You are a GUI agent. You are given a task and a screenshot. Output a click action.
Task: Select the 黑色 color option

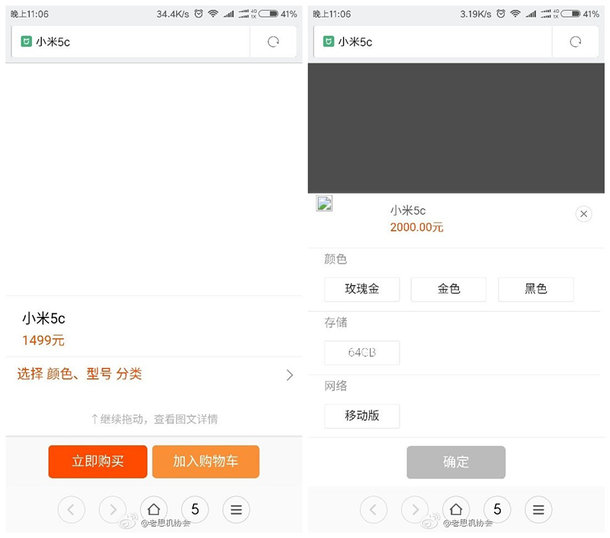click(536, 289)
